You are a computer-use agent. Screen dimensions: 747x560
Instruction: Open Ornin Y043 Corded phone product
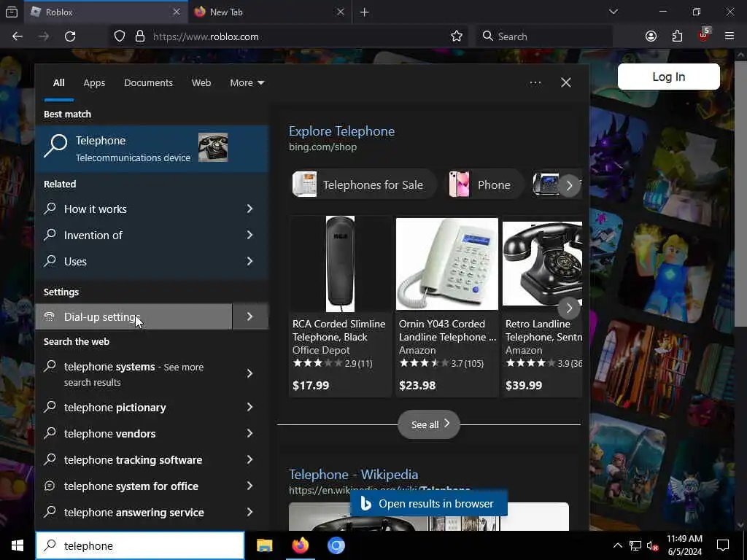click(447, 306)
